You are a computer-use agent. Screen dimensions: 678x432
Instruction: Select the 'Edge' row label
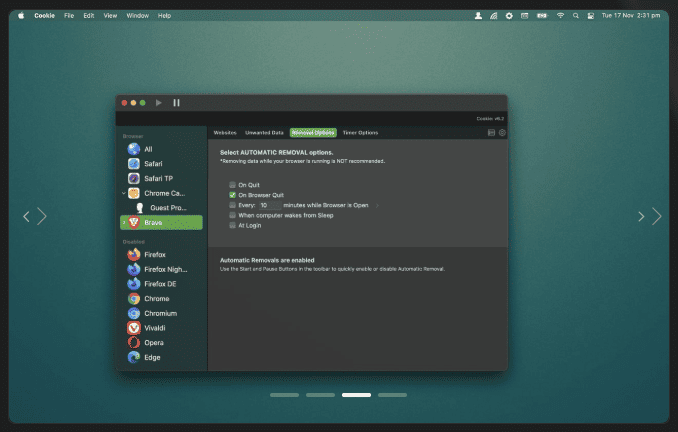click(x=152, y=358)
